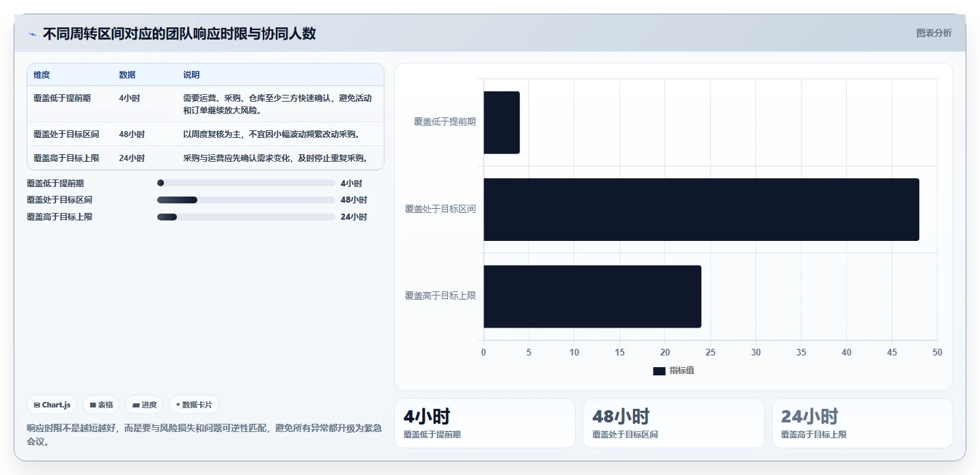Click the 覆盖高于目标上限 chart bar
Viewport: 980px width, 475px height.
[x=592, y=296]
